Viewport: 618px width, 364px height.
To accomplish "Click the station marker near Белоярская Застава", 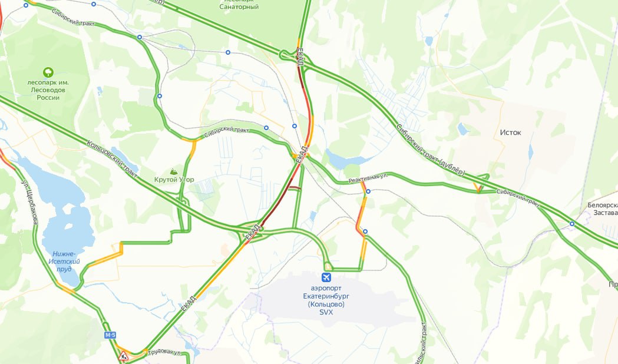I will (572, 224).
